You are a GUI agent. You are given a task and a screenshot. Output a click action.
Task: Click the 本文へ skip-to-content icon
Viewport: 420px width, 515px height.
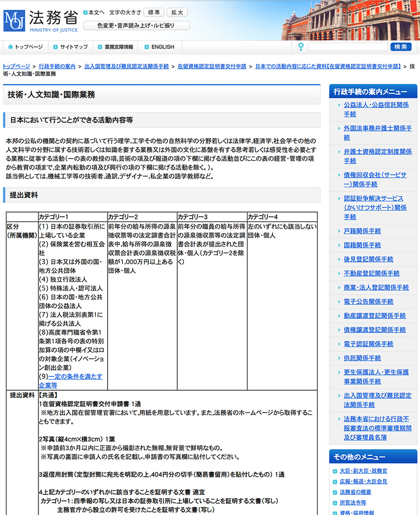pos(85,12)
